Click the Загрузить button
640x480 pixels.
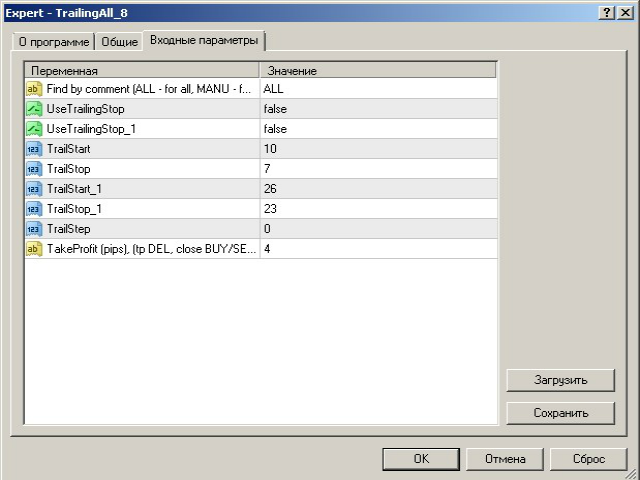tap(560, 380)
